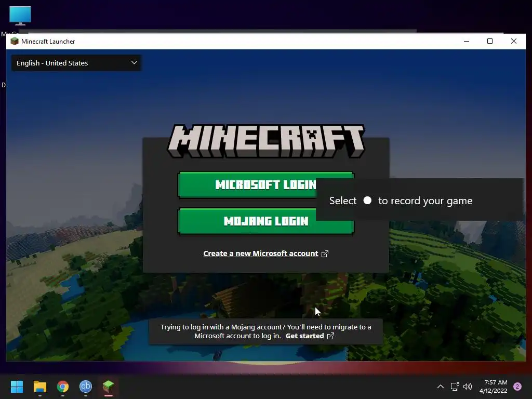Follow the Get started migration link
This screenshot has width=532, height=399.
[304, 336]
